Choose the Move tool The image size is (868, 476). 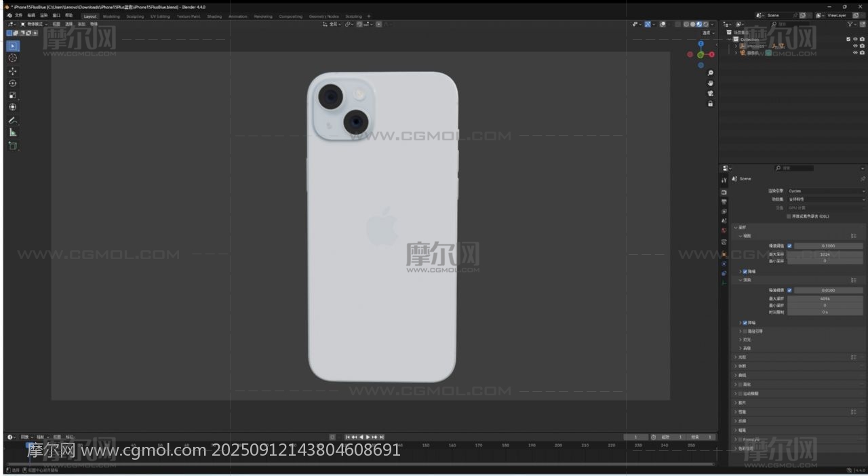click(13, 71)
